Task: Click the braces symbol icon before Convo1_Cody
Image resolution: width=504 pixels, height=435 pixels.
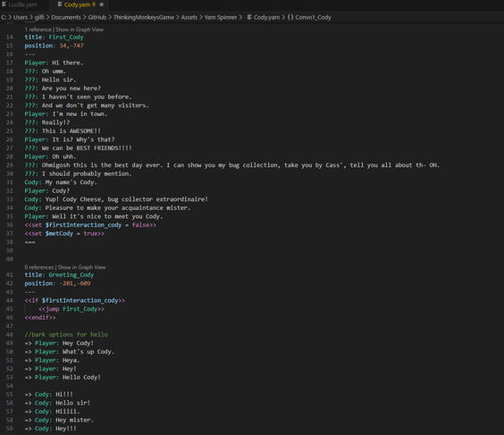Action: 290,17
